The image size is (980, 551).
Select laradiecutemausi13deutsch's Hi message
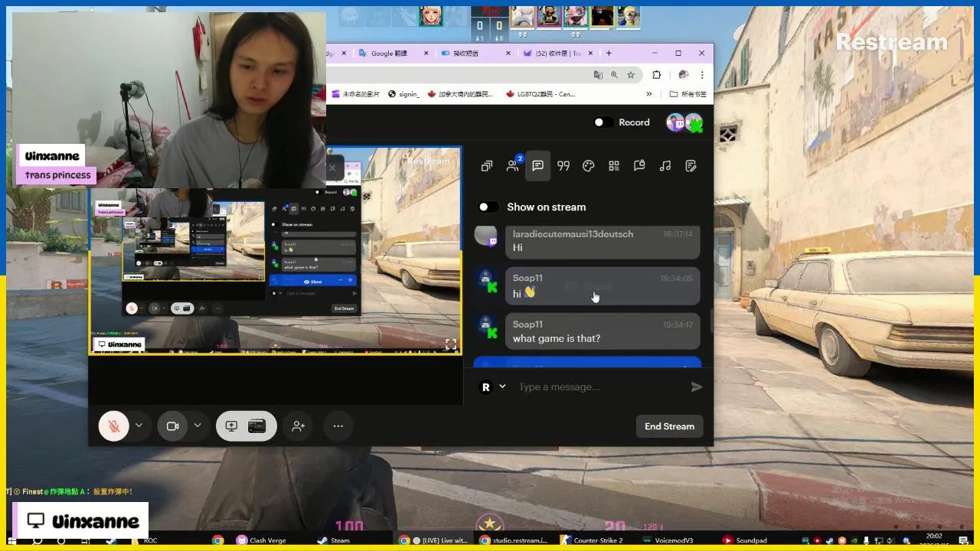tap(603, 241)
